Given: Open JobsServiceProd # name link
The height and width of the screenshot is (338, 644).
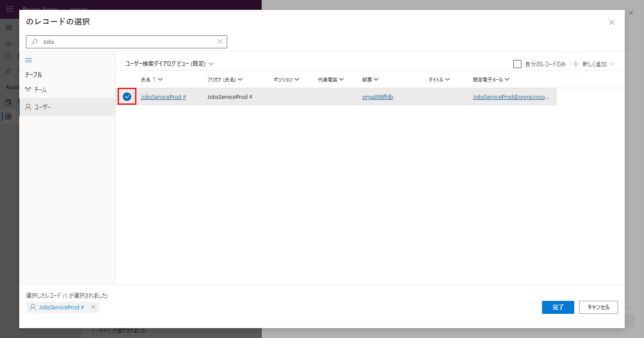Looking at the screenshot, I should 163,97.
